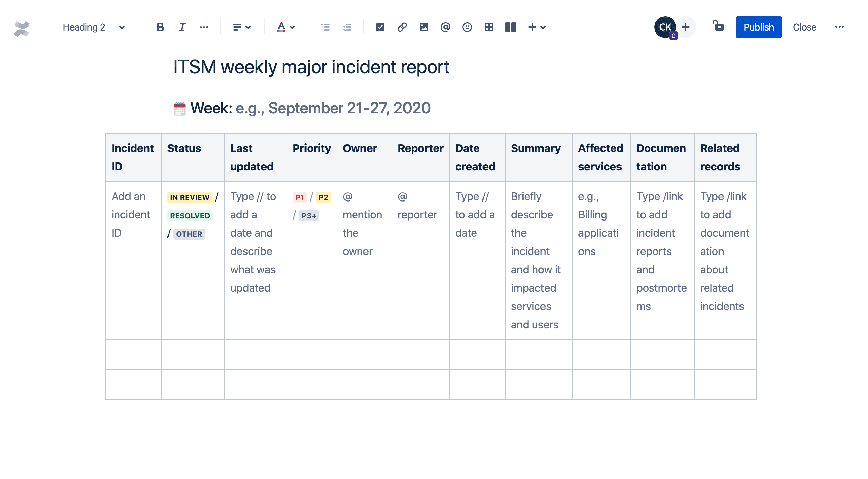Click the image insert icon
Viewport: 868px width, 479px height.
[x=424, y=26]
